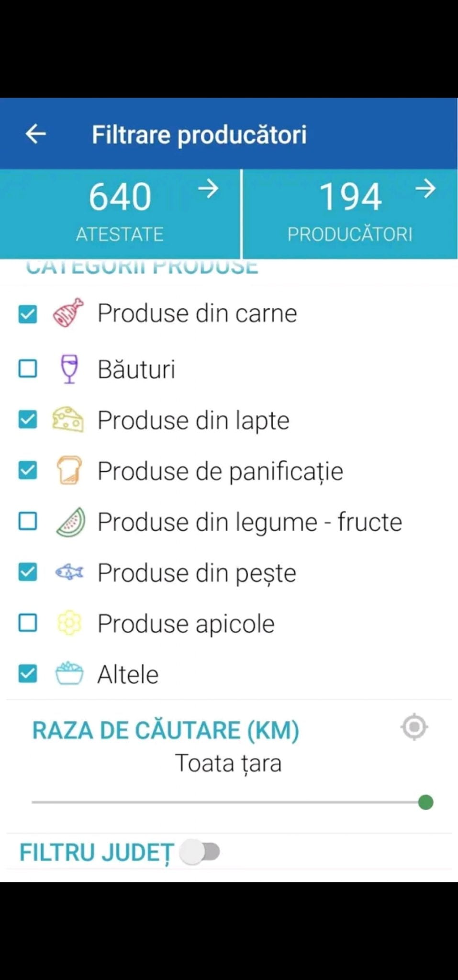Click the bowl icon beside Altele
458x980 pixels.
click(69, 674)
